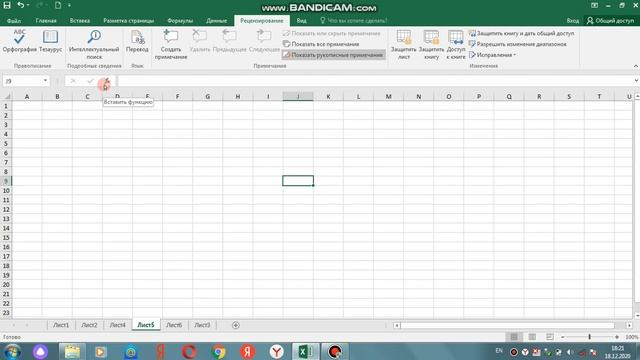Create new document icon in quick access toolbar
Viewport: 640px width, 360px height.
[x=58, y=5]
